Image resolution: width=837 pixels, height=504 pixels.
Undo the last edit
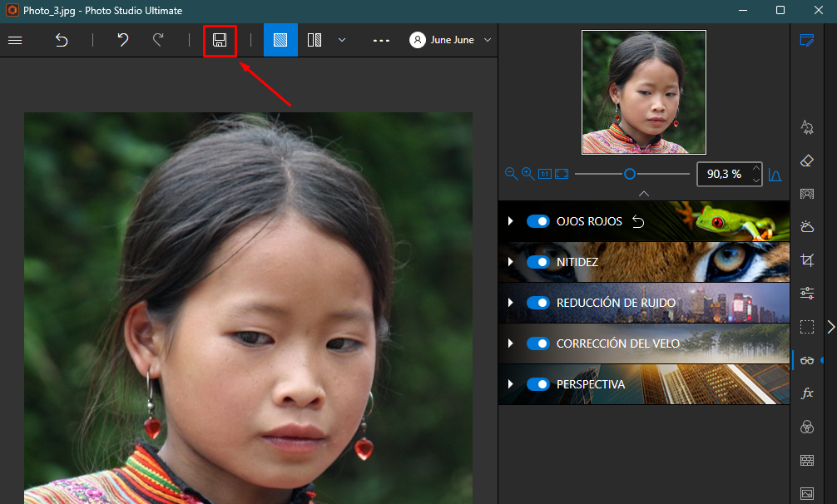click(123, 40)
